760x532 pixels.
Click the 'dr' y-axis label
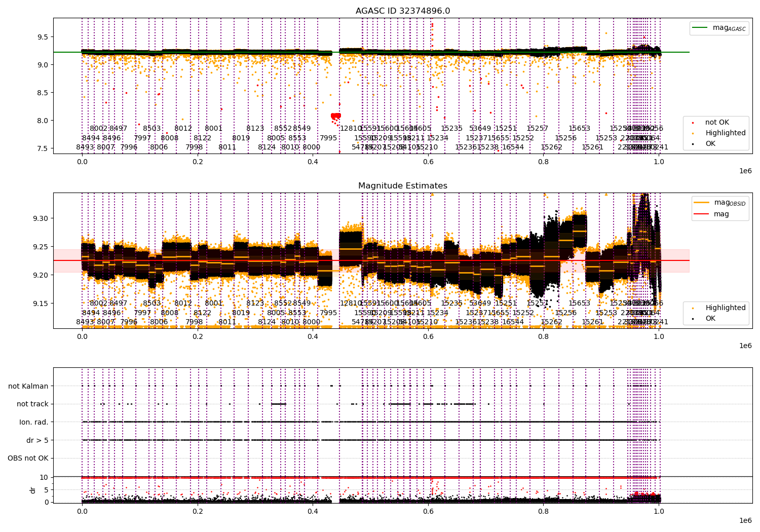(x=33, y=490)
